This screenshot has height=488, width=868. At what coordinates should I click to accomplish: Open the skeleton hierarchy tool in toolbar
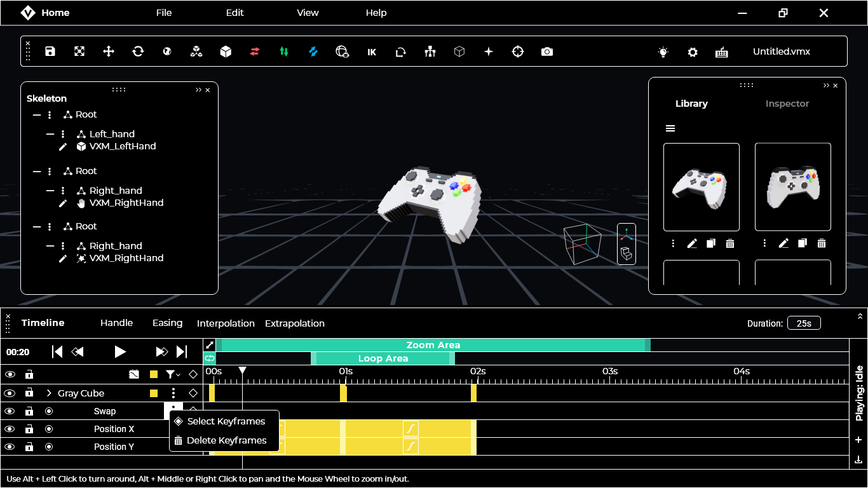[x=430, y=51]
